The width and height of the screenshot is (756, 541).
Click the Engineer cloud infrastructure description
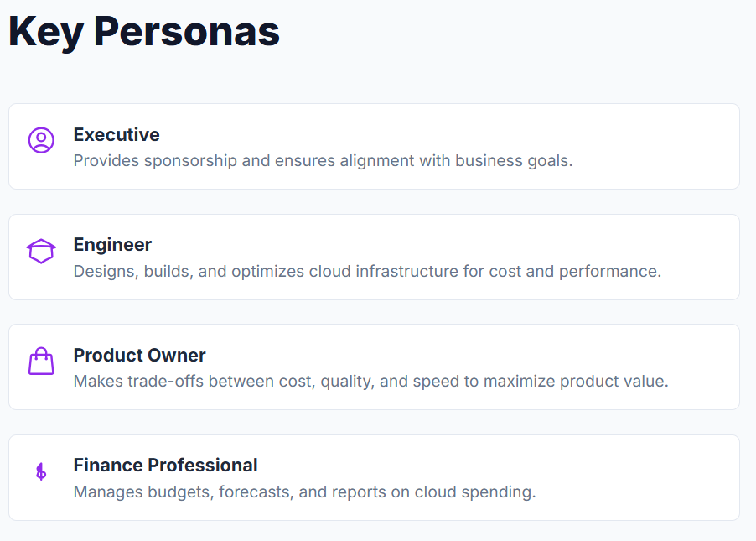pos(367,271)
